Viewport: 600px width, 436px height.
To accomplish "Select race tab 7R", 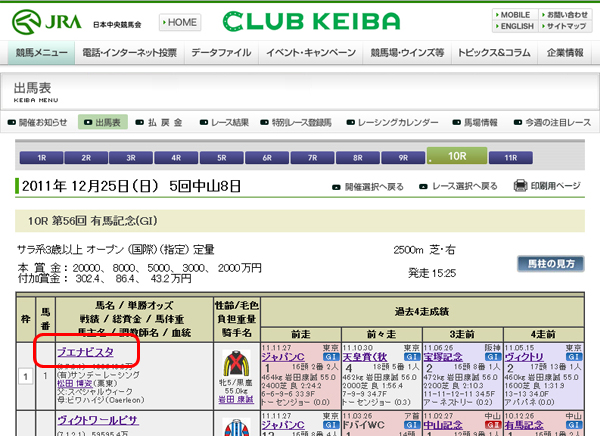I will (x=312, y=158).
